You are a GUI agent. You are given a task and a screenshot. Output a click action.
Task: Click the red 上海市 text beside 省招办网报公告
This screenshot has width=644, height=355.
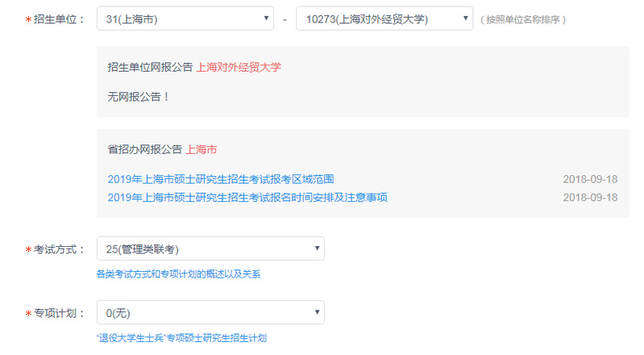pyautogui.click(x=202, y=150)
